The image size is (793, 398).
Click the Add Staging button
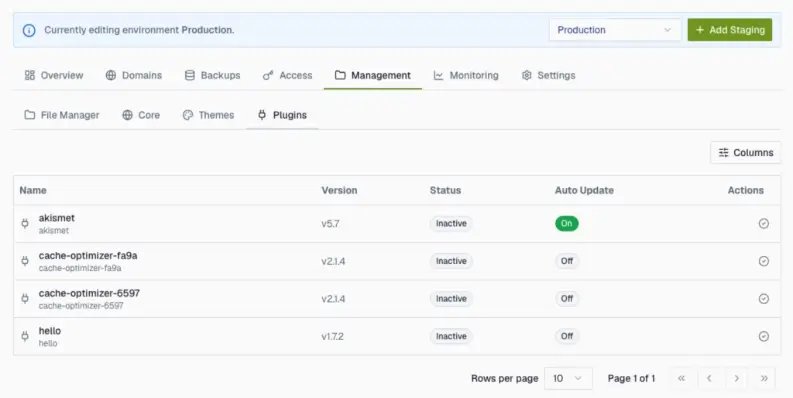[x=730, y=30]
